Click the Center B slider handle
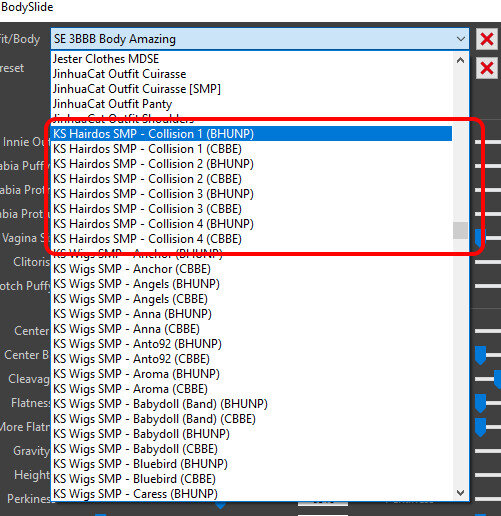The width and height of the screenshot is (501, 516). (x=480, y=355)
